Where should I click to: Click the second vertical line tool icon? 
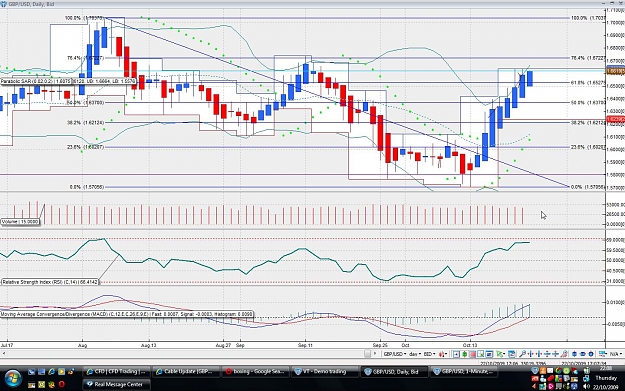(x=539, y=354)
